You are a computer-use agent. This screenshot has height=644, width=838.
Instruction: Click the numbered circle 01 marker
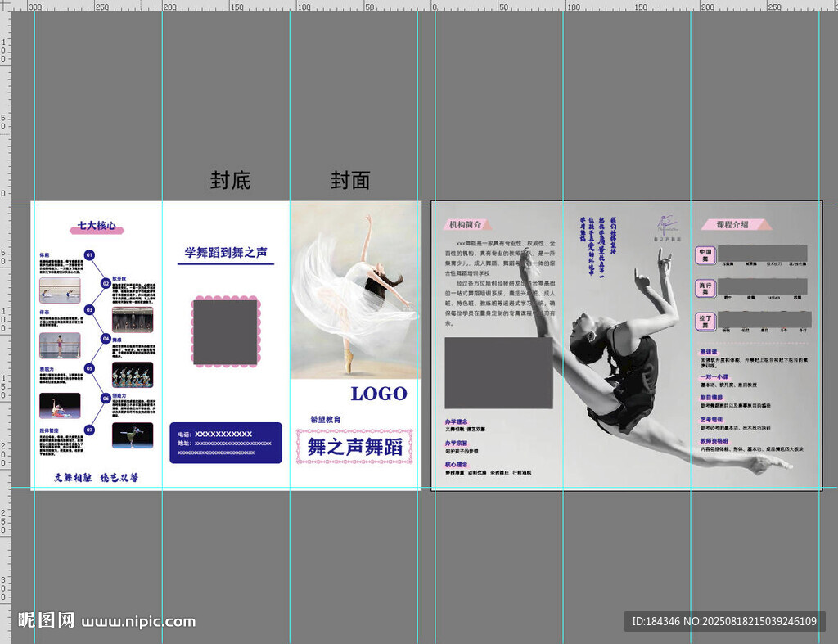(89, 255)
